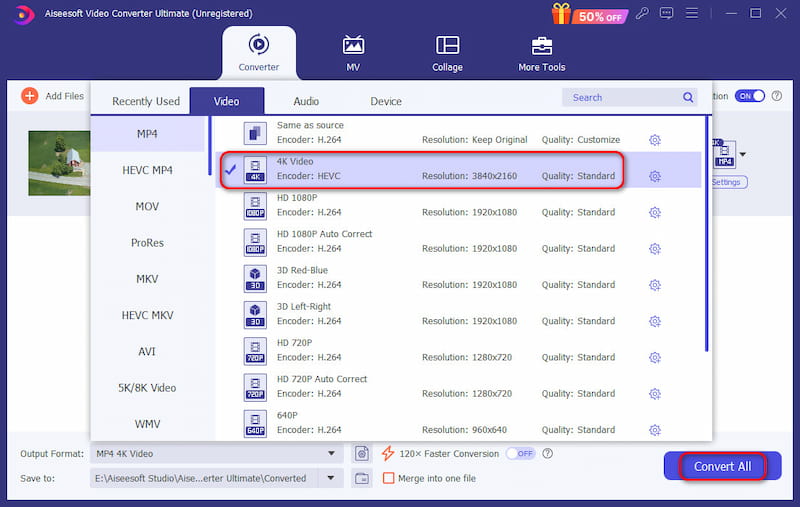This screenshot has height=507, width=800.
Task: Select the Device format tab
Action: (386, 102)
